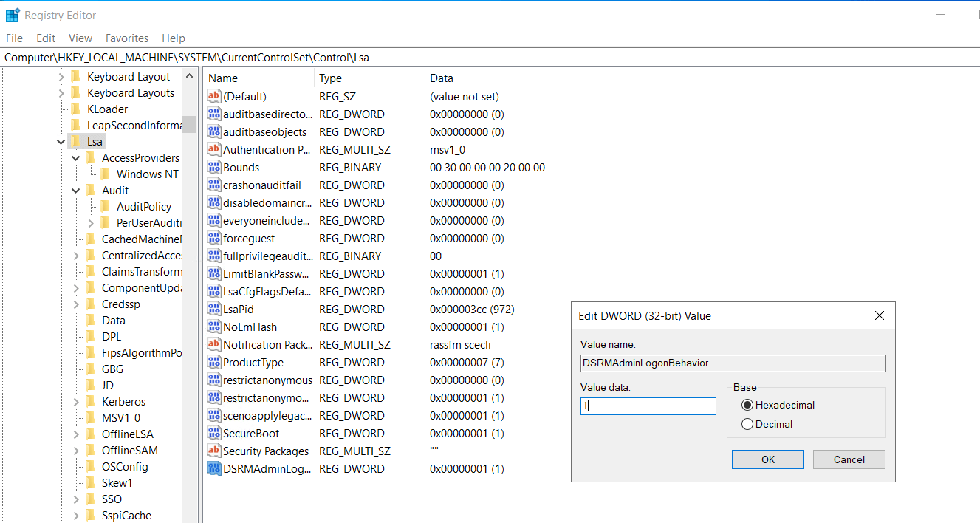Confirm the DWORD value with OK
Image resolution: width=980 pixels, height=523 pixels.
768,459
